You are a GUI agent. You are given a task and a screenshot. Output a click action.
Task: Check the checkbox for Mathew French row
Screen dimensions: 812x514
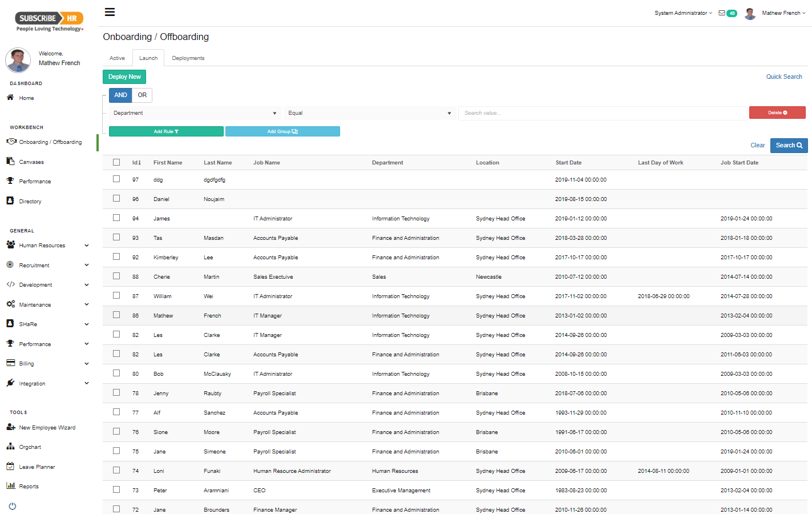[116, 315]
